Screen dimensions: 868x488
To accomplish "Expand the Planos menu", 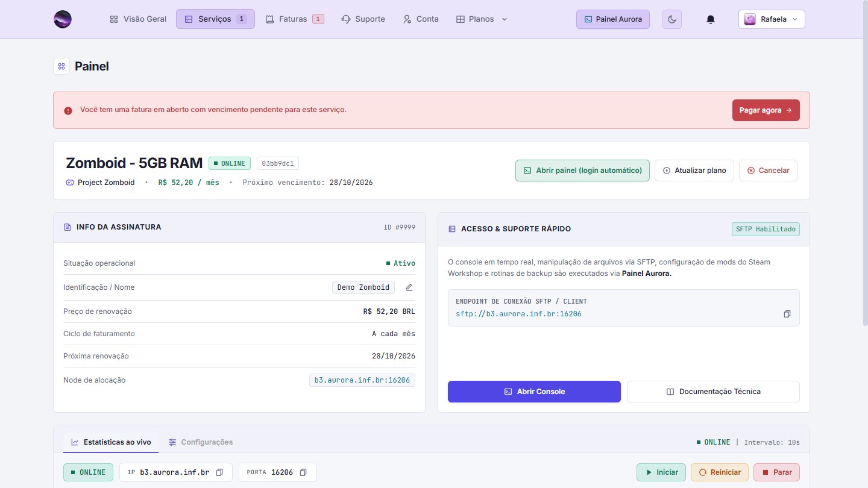I will (481, 19).
